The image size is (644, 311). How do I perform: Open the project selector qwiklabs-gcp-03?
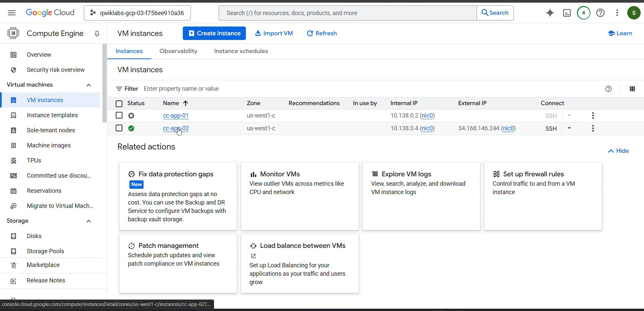[137, 13]
